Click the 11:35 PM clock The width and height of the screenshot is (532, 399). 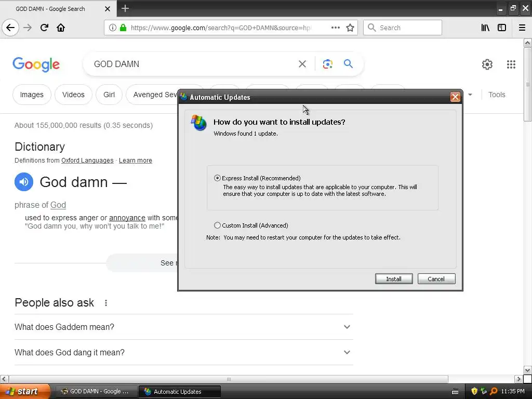coord(512,391)
